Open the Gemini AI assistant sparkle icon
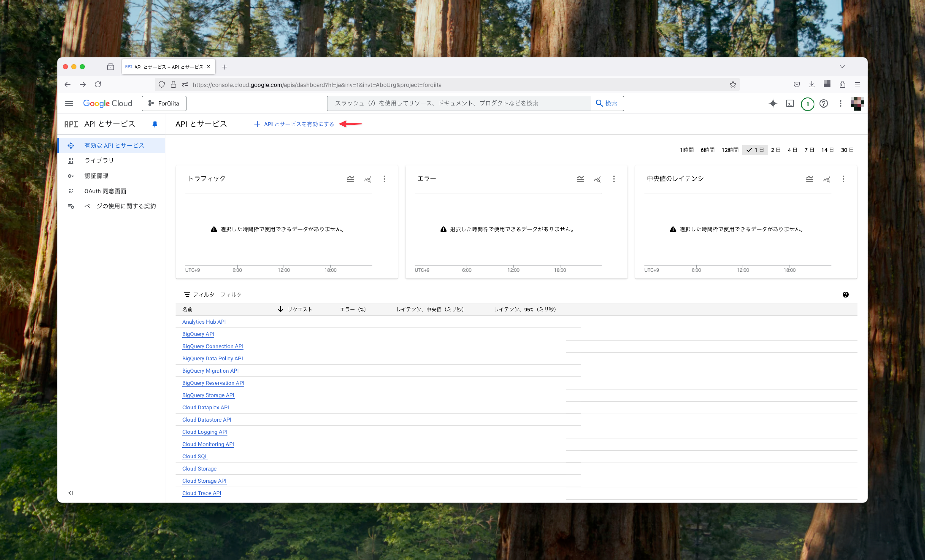 pyautogui.click(x=773, y=103)
